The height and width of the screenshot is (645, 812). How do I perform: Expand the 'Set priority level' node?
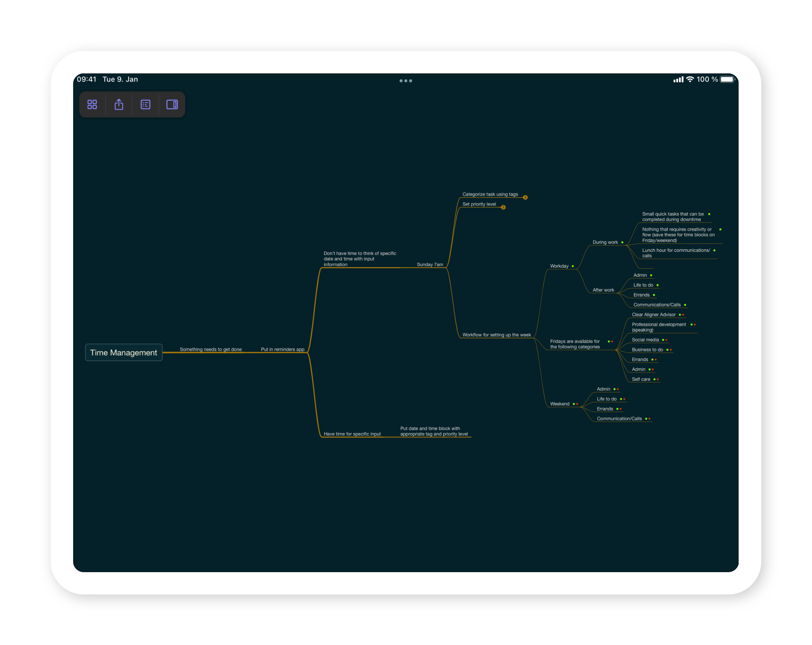click(503, 207)
